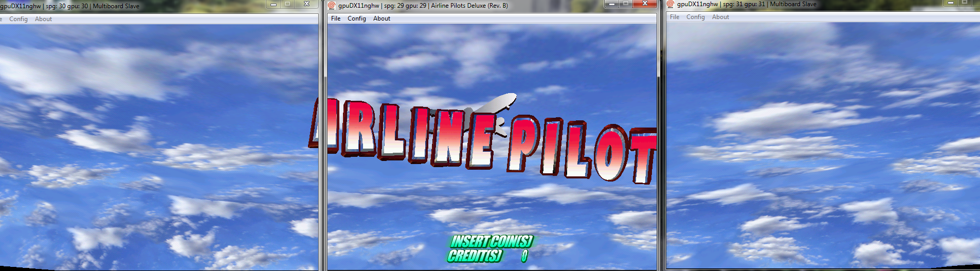The image size is (980, 271).
Task: Open About menu in the right Multiboard Slave window
Action: (720, 17)
